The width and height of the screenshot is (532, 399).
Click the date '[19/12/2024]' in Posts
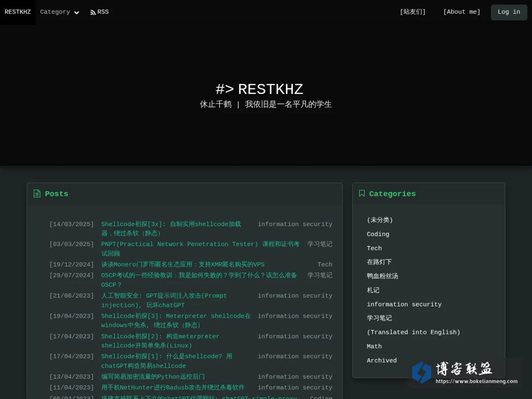coord(72,265)
